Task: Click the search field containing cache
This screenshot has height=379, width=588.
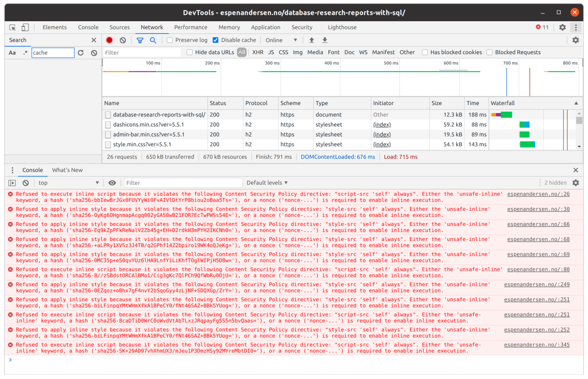Action: (53, 53)
